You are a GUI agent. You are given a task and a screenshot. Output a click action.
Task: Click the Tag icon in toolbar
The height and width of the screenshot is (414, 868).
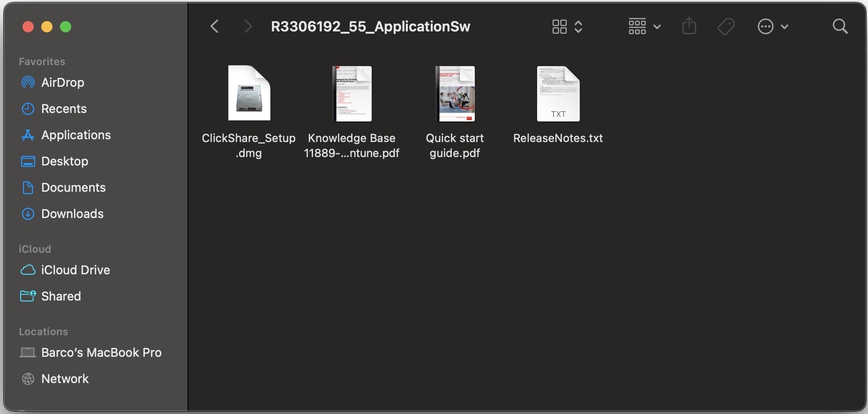pos(726,27)
